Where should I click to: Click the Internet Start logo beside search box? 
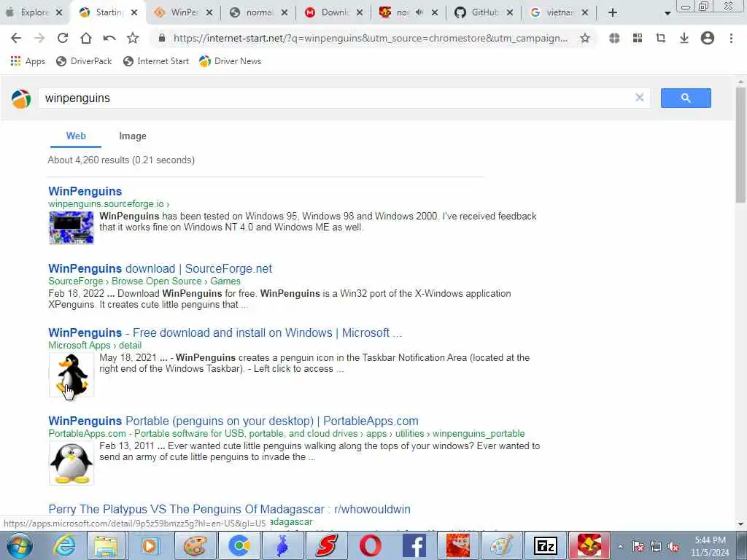coord(21,98)
